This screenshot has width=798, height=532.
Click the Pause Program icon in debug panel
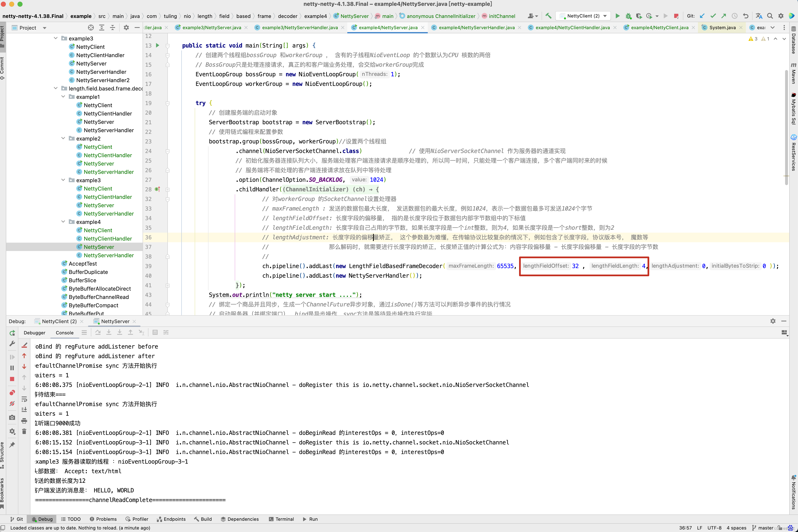(12, 368)
